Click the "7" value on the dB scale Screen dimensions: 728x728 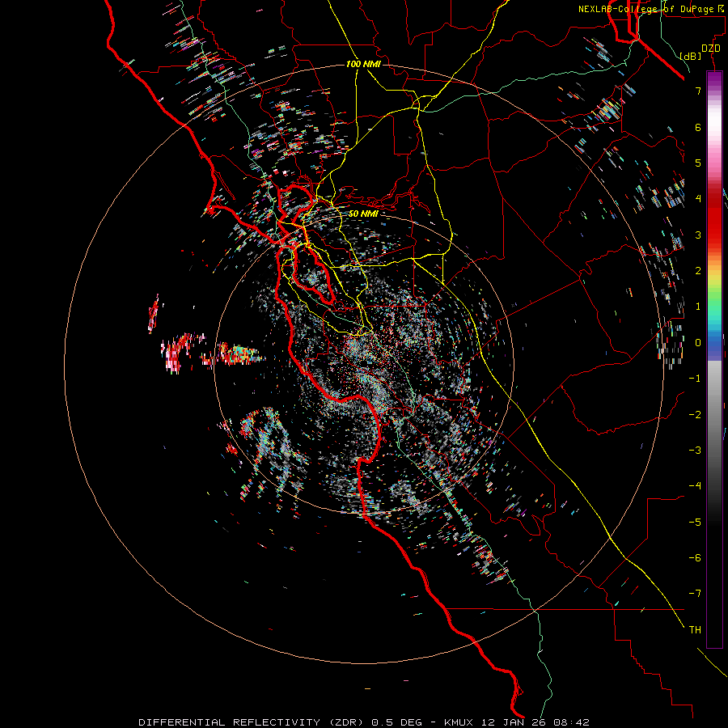[698, 91]
